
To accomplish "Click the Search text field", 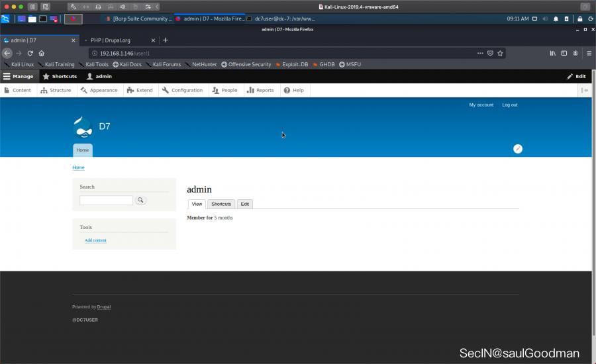I will (x=106, y=201).
